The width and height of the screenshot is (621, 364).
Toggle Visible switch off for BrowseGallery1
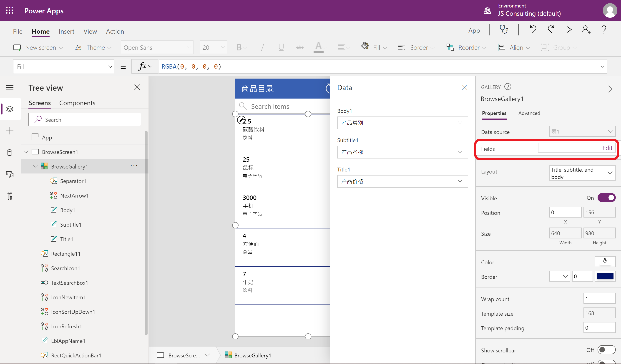(x=607, y=198)
